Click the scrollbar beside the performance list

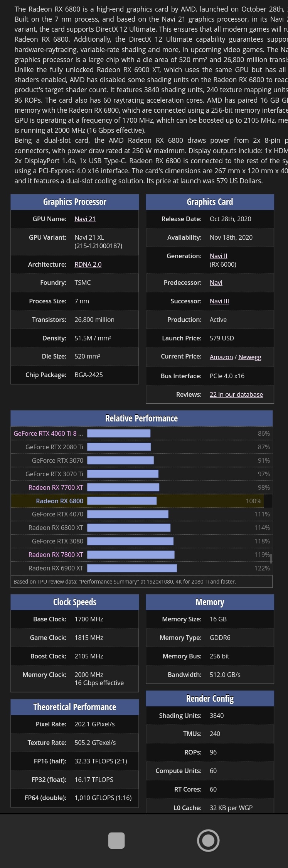click(271, 558)
